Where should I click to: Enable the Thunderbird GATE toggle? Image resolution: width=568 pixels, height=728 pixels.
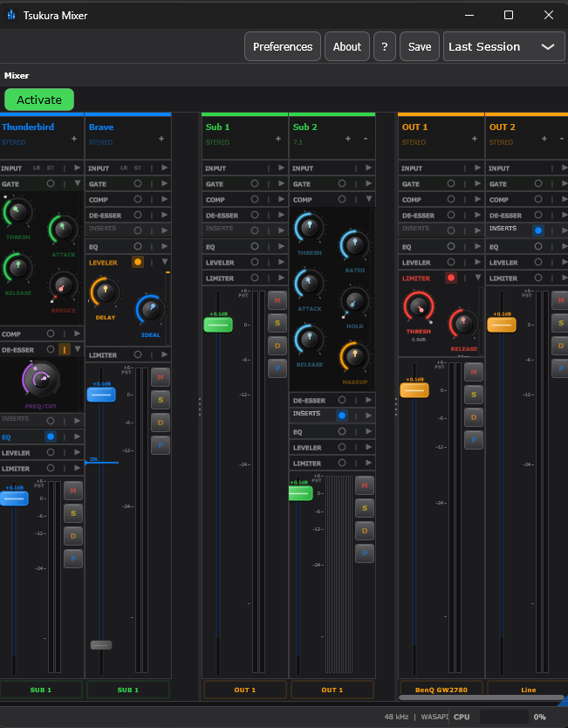pos(51,184)
